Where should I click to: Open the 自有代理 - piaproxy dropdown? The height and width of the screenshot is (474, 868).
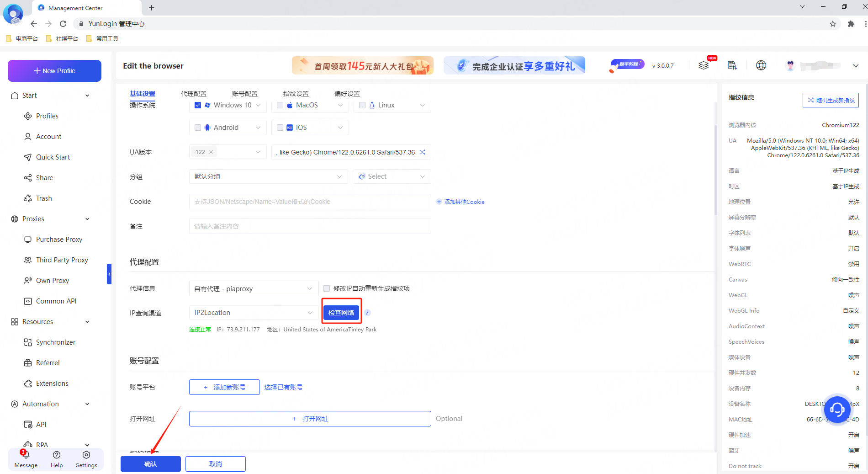[x=254, y=288]
